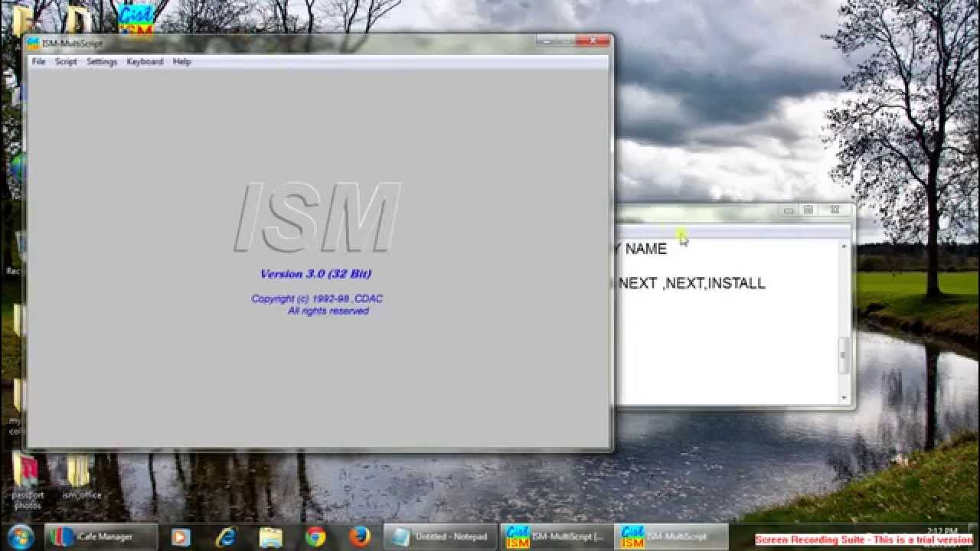Maximize the Notepad window
The height and width of the screenshot is (551, 980).
[x=808, y=210]
